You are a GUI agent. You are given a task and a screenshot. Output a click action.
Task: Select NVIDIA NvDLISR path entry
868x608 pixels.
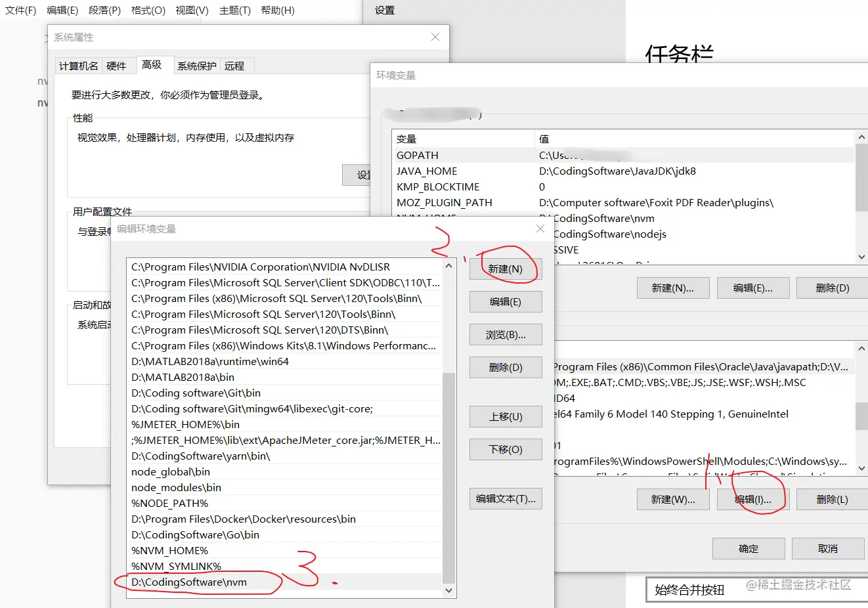pyautogui.click(x=285, y=267)
